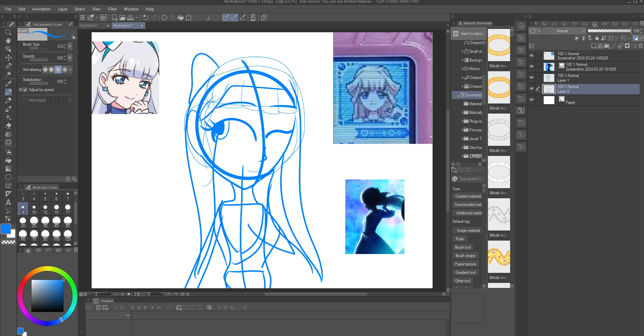644x336 pixels.
Task: Open the Filter menu
Action: (x=112, y=9)
